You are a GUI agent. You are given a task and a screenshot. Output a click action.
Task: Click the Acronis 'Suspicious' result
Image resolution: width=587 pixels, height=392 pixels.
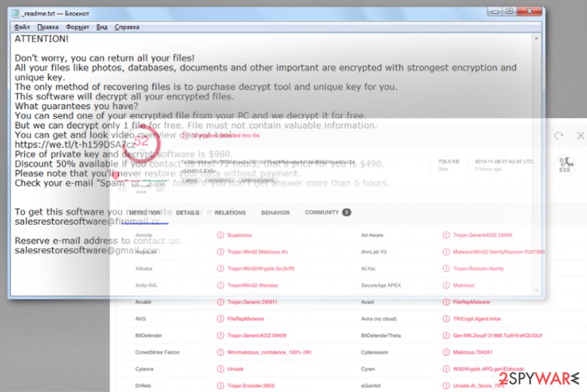point(240,235)
